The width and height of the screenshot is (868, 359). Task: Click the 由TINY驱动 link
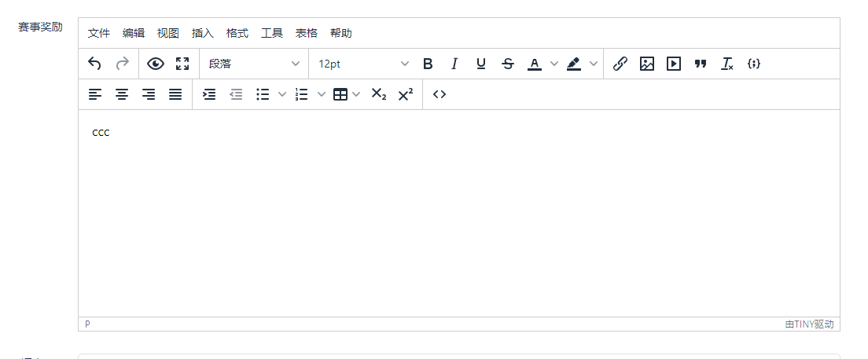click(809, 324)
